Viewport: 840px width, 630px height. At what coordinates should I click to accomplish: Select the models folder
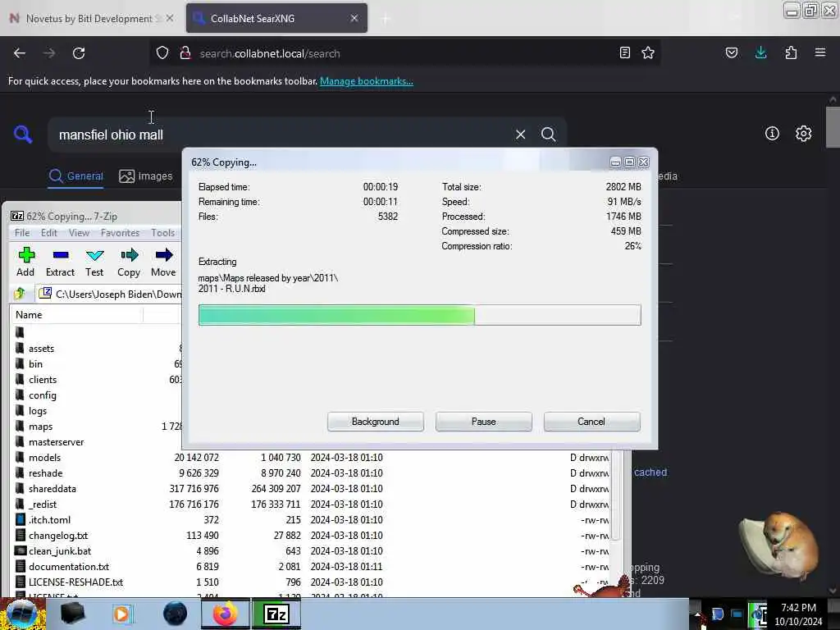[x=44, y=457]
